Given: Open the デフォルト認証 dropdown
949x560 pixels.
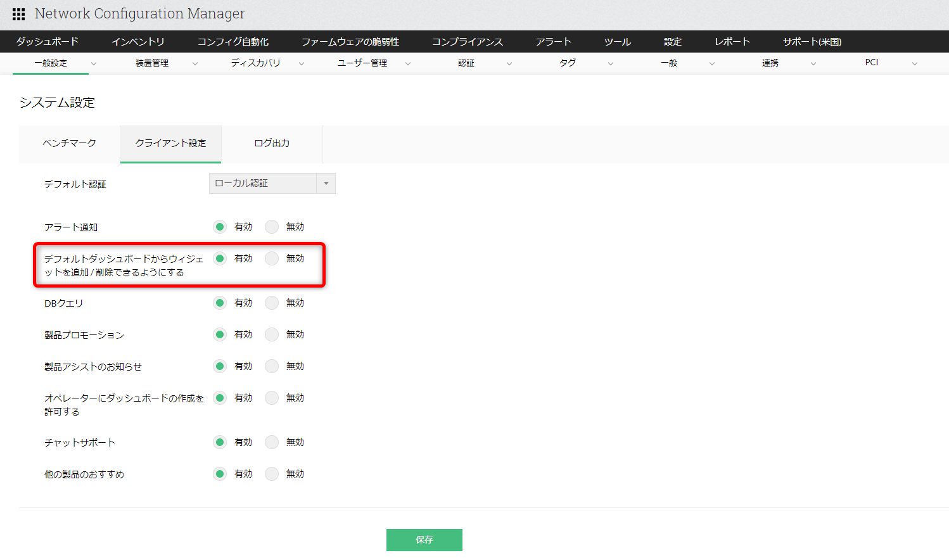Looking at the screenshot, I should 272,183.
